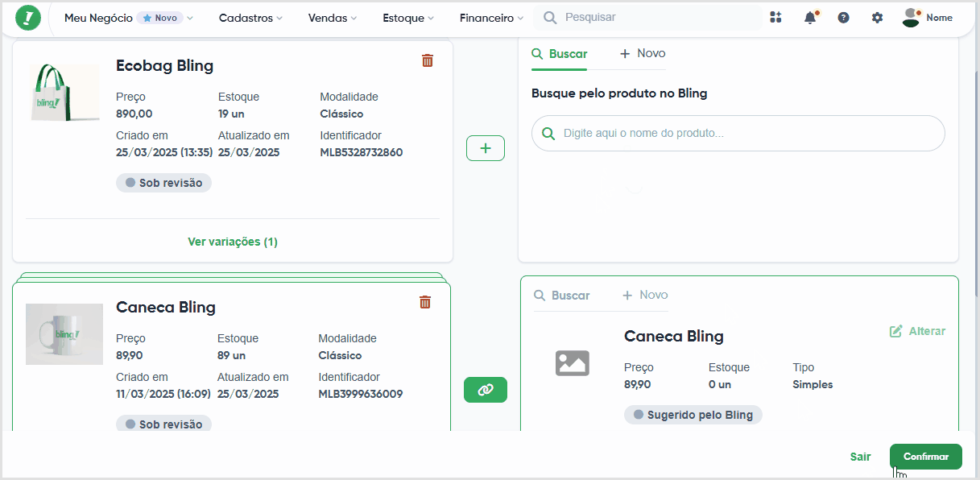The height and width of the screenshot is (480, 980).
Task: Focus the product name search field
Action: point(738,133)
